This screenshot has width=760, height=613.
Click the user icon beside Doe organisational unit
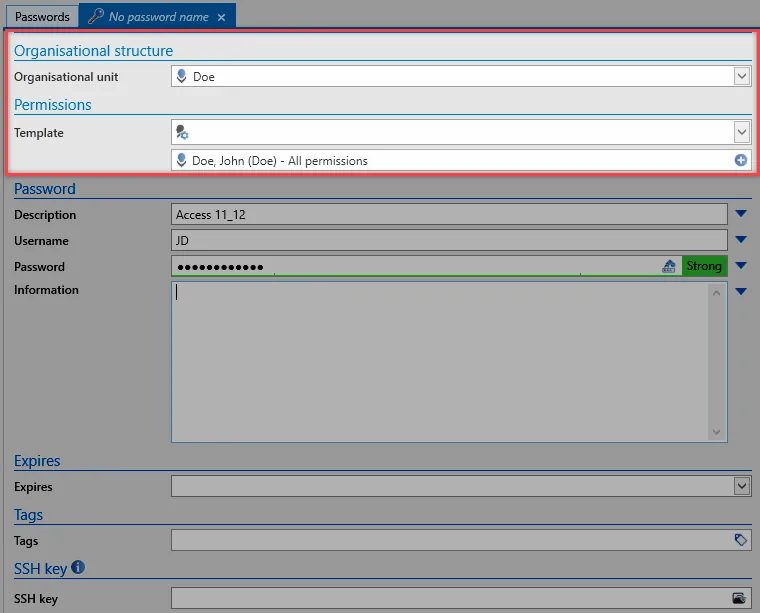(182, 76)
